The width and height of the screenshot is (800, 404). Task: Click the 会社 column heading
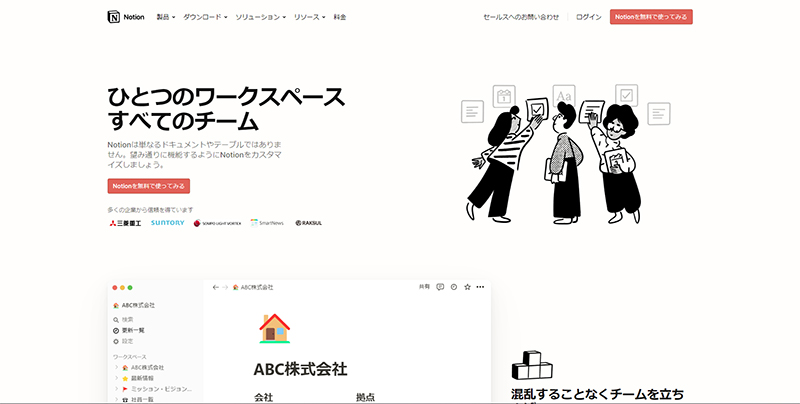[x=264, y=397]
